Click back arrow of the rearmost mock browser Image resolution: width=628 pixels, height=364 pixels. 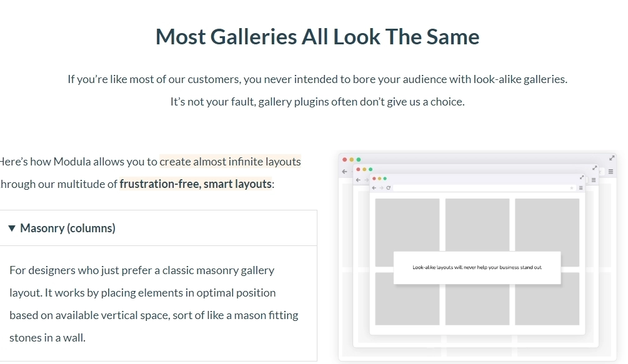pyautogui.click(x=344, y=172)
